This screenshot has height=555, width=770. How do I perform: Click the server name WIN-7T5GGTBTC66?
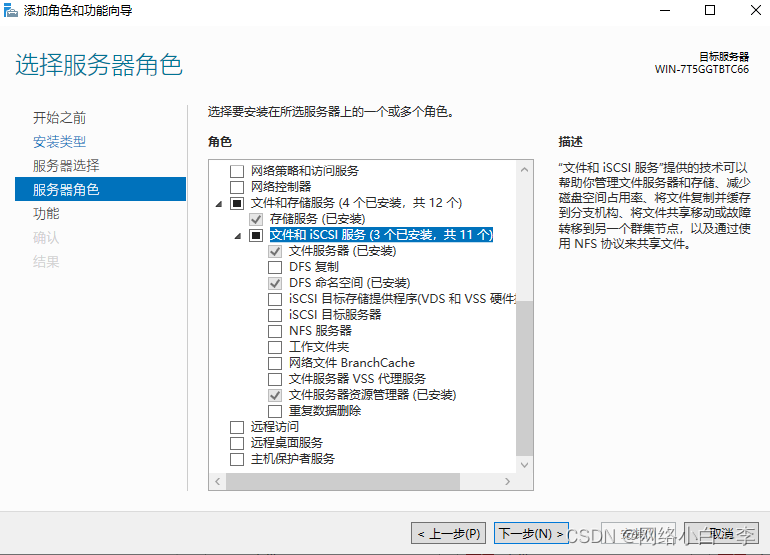pos(702,69)
